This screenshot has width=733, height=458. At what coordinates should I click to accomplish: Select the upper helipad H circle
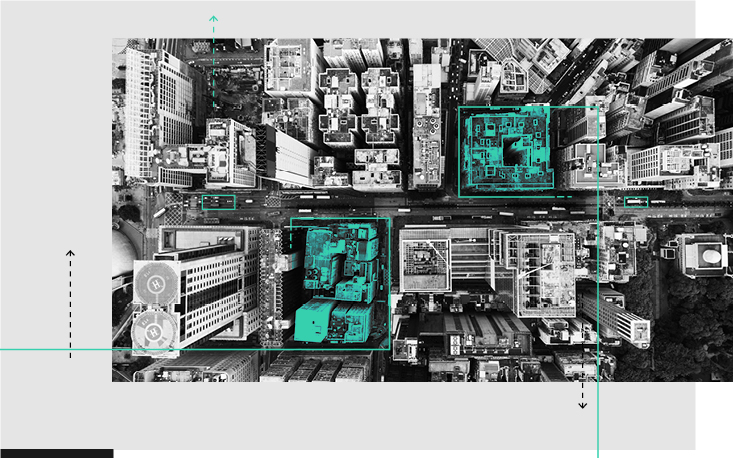point(156,284)
